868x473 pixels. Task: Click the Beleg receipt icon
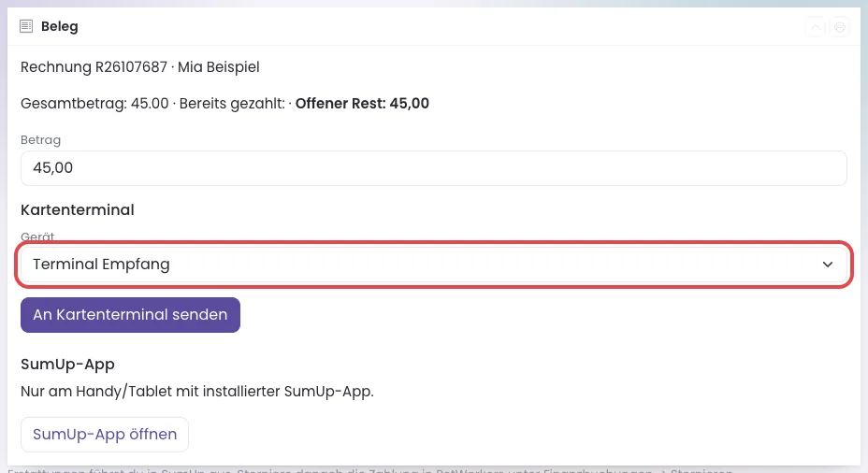pyautogui.click(x=26, y=26)
